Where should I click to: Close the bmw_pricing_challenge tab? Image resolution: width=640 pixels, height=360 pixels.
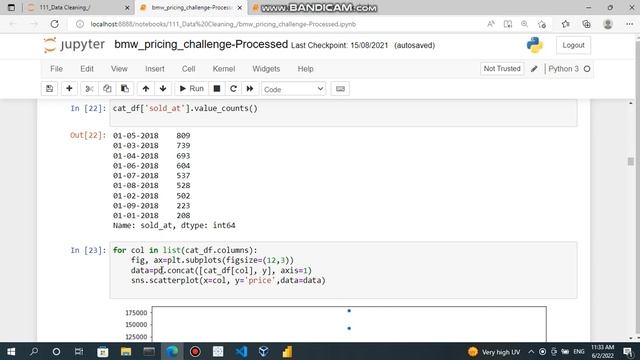coord(240,8)
